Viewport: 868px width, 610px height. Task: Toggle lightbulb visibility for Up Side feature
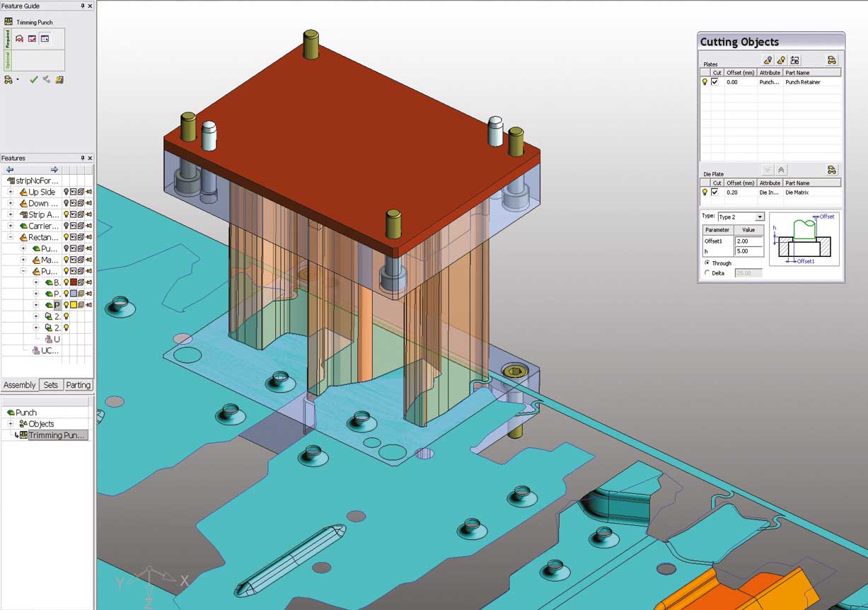tap(66, 192)
